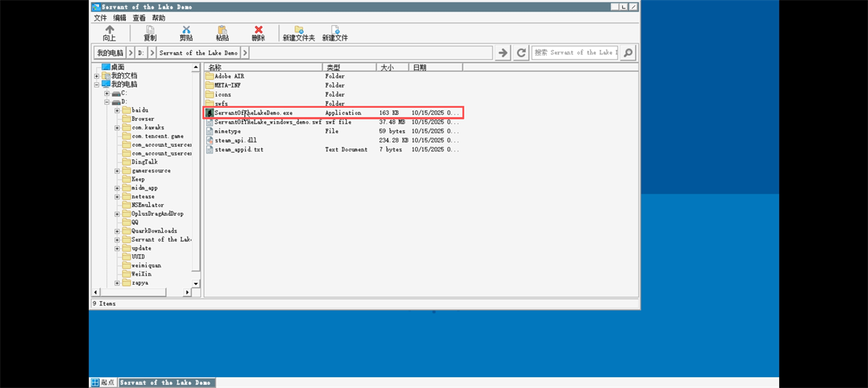Click the 我的电脑 breadcrumb button

coord(109,53)
